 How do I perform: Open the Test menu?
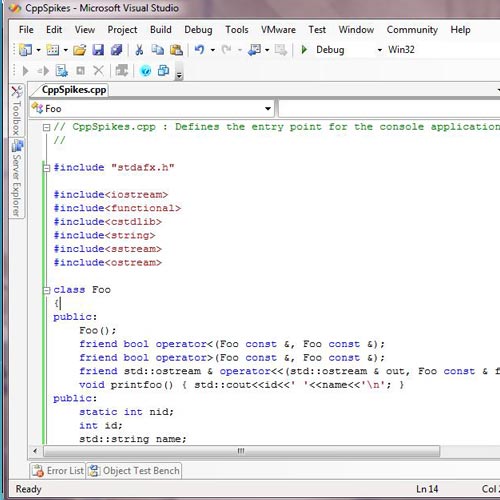tap(317, 30)
